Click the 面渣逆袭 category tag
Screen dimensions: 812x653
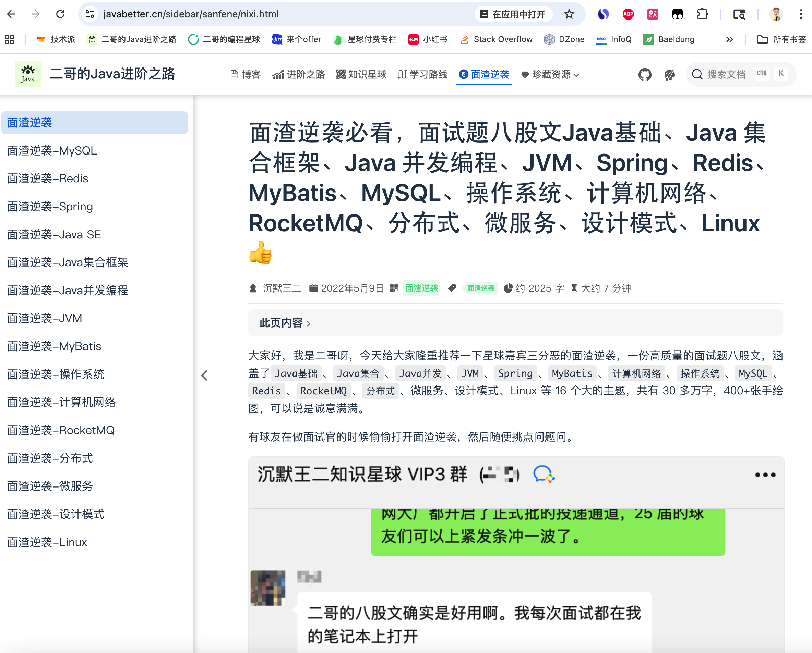[421, 288]
